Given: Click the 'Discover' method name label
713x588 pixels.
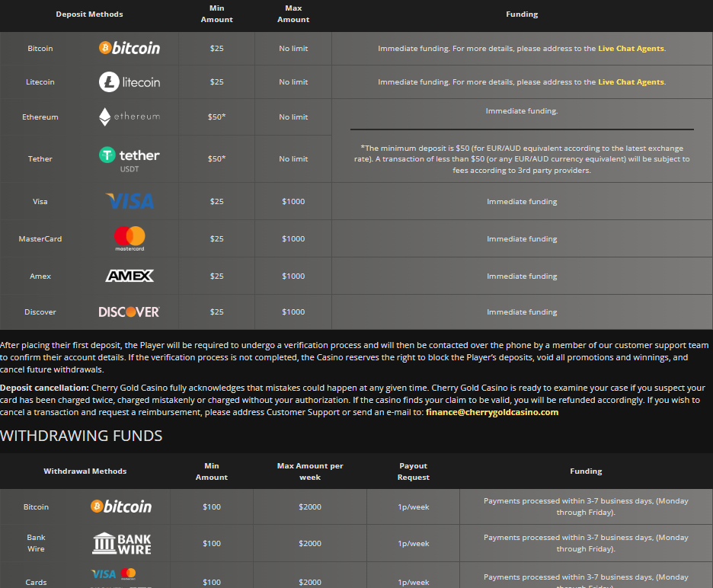Looking at the screenshot, I should coord(40,312).
